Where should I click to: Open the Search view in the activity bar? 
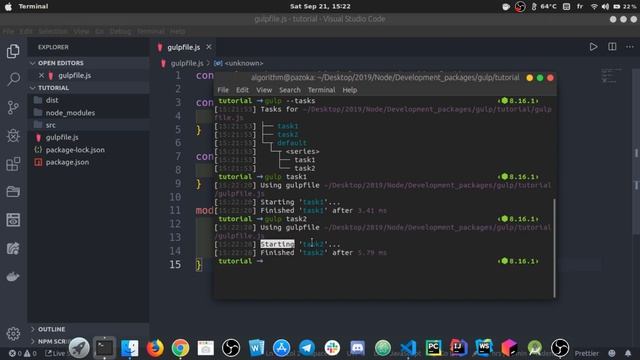coord(13,78)
